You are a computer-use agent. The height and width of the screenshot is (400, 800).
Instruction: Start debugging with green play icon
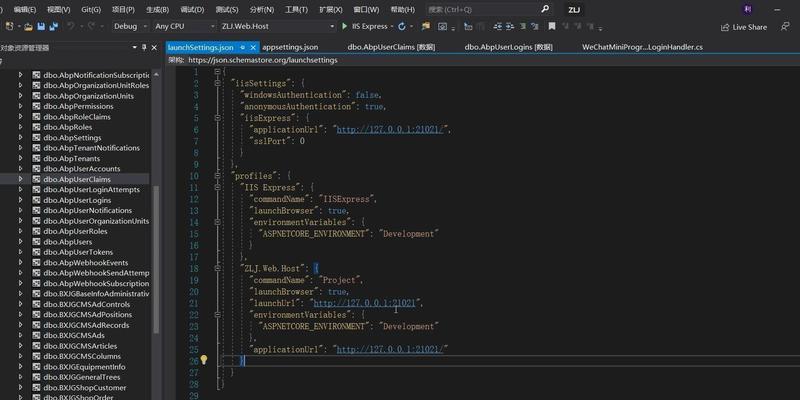tap(345, 27)
